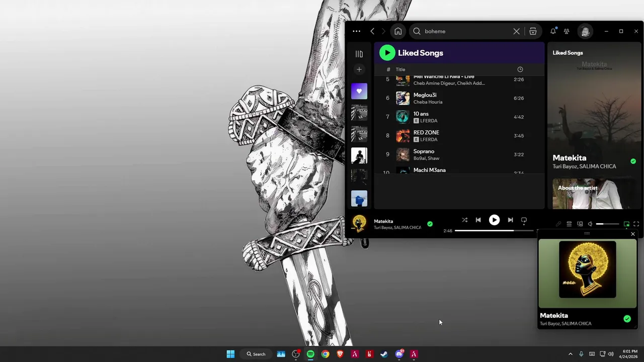Clear the search text with X
Image resolution: width=644 pixels, height=362 pixels.
[x=516, y=31]
